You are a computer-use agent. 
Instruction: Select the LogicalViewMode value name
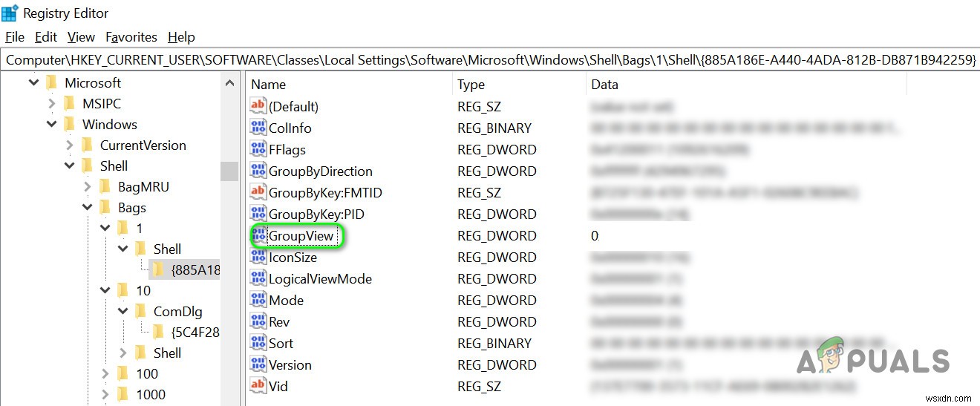pyautogui.click(x=320, y=278)
